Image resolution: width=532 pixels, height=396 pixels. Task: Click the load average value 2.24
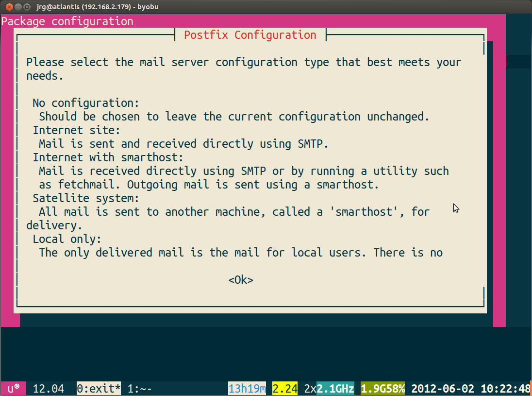285,388
